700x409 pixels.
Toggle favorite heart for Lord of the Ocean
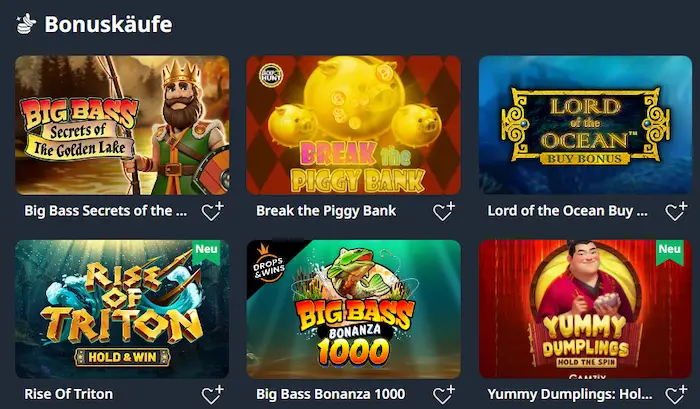click(676, 211)
